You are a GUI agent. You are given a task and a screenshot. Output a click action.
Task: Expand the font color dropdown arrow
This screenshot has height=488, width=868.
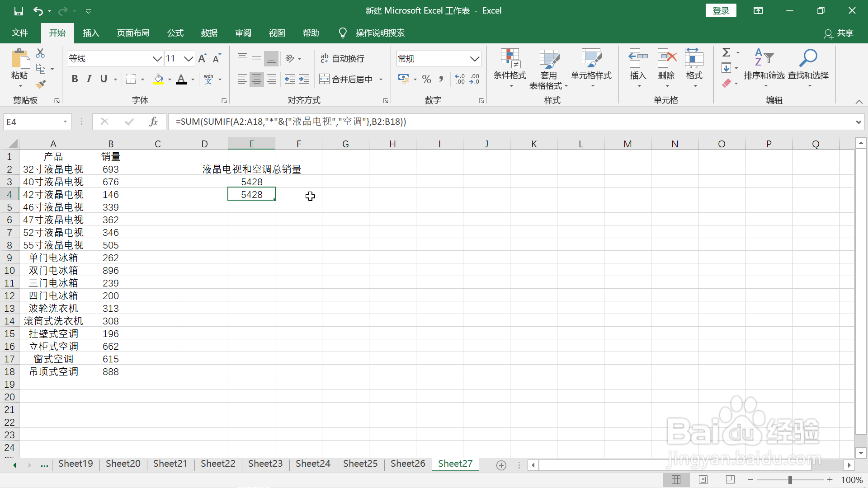(192, 80)
